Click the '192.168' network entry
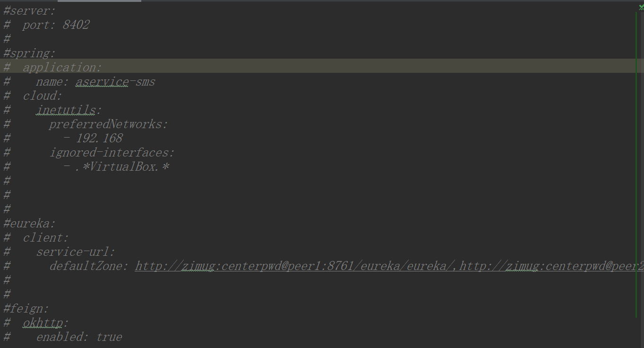 (x=99, y=139)
